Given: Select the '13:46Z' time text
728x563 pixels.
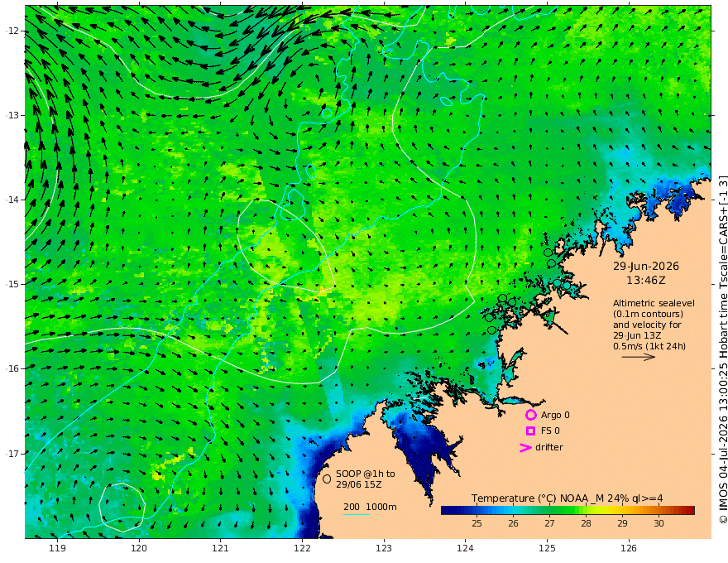Looking at the screenshot, I should coord(646,281).
